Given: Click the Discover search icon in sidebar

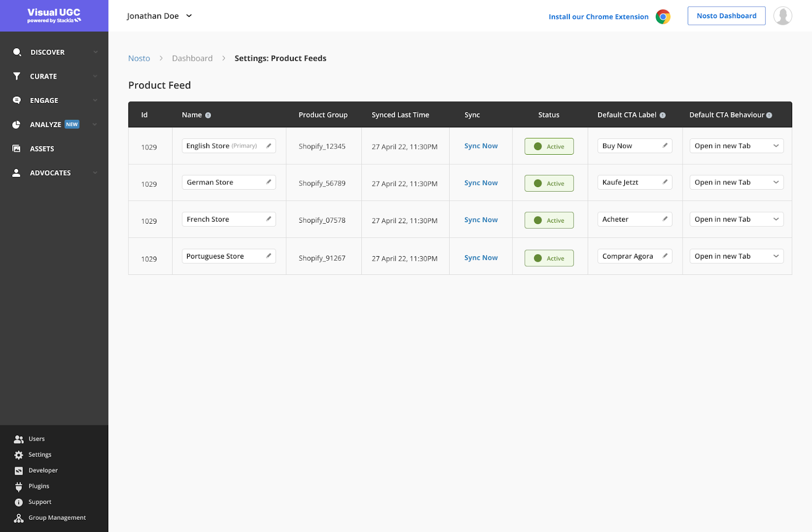Looking at the screenshot, I should coord(17,52).
